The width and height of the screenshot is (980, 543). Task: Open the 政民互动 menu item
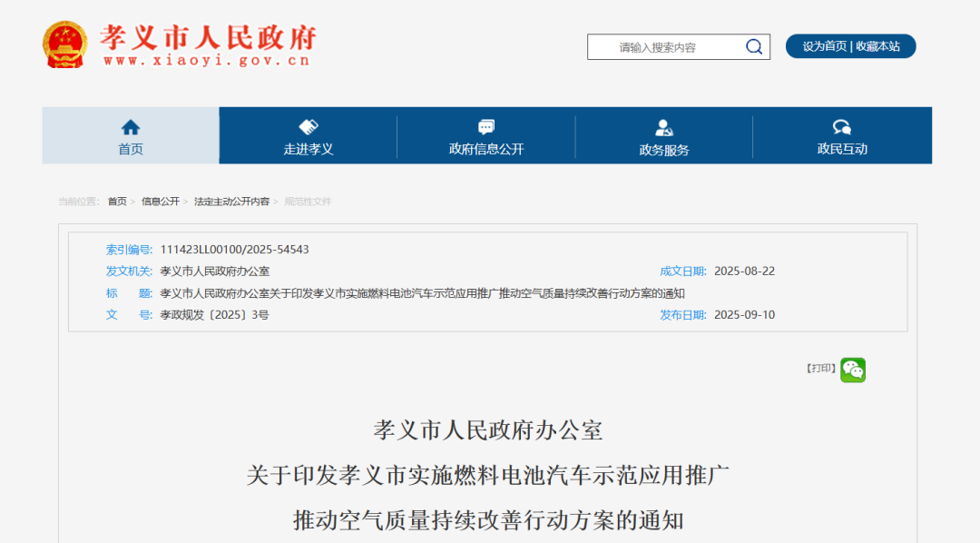842,148
